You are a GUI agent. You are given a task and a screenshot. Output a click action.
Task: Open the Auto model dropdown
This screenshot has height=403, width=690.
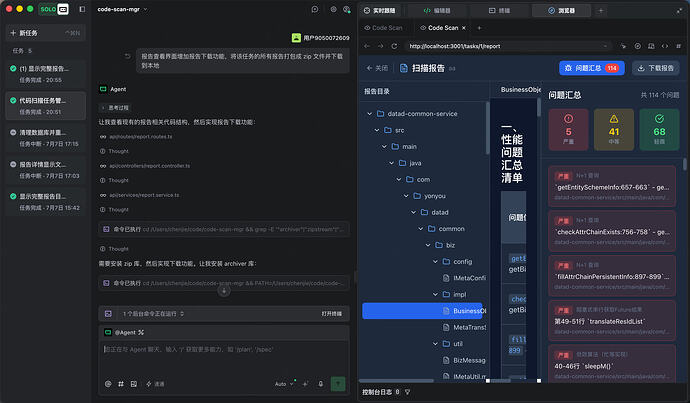(284, 384)
